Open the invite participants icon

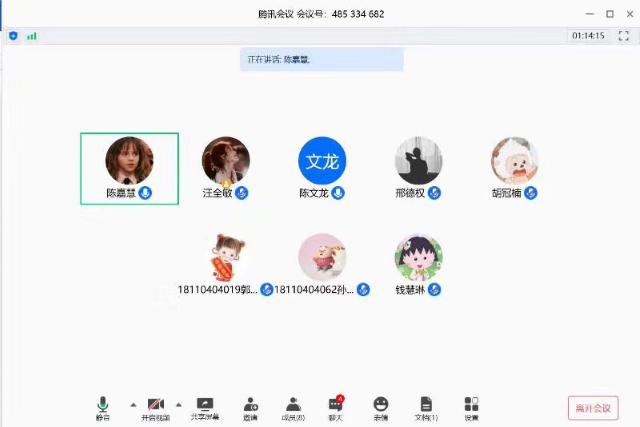point(251,405)
